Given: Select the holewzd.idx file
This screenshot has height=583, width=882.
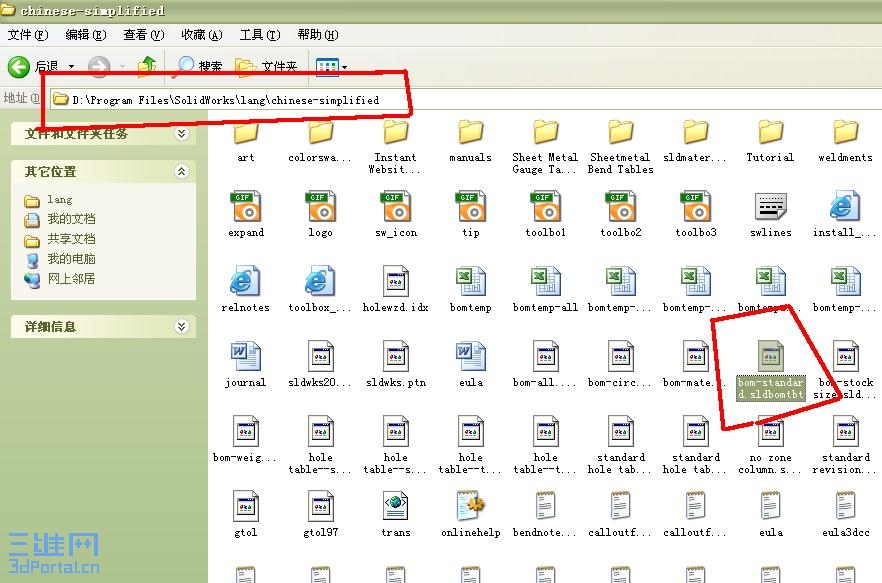Looking at the screenshot, I should [x=396, y=289].
